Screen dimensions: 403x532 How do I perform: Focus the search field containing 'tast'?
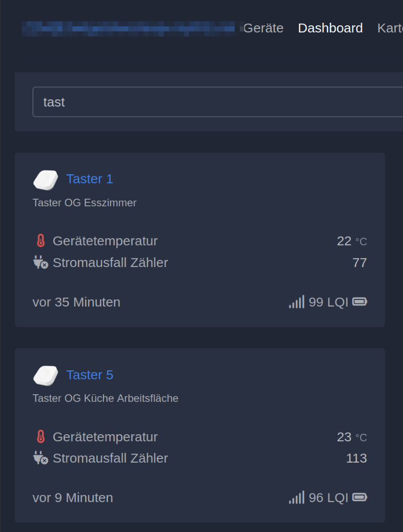pos(213,102)
